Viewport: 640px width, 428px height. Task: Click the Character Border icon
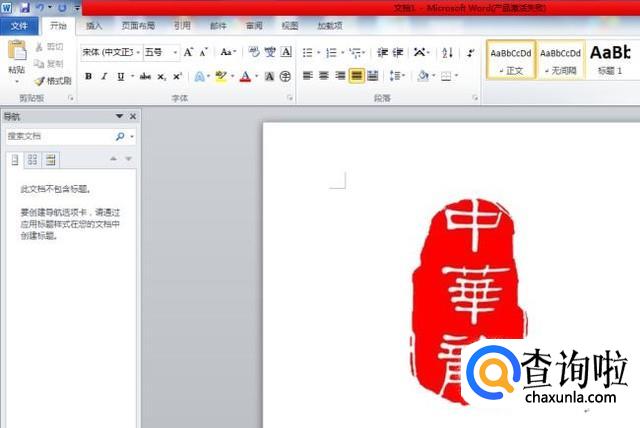(286, 52)
